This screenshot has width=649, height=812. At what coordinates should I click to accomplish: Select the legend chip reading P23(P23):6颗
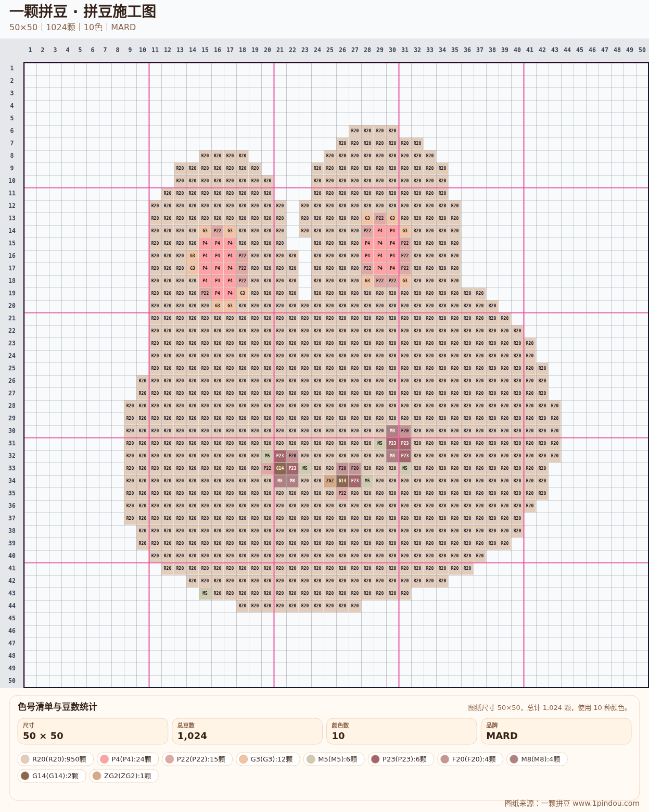401,759
